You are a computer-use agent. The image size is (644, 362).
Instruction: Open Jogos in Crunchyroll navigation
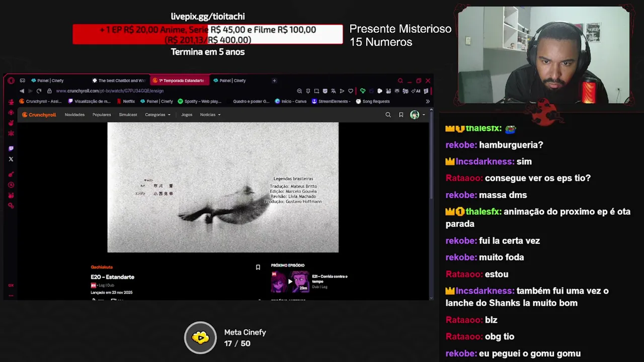pyautogui.click(x=187, y=115)
